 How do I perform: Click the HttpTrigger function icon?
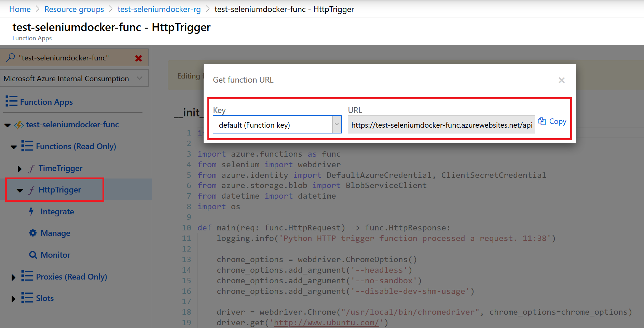click(x=31, y=190)
